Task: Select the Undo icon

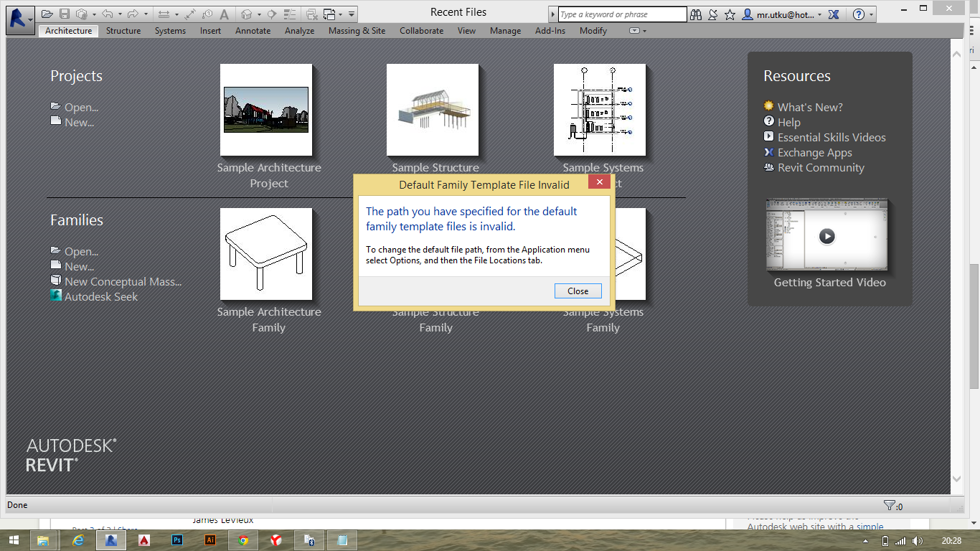Action: tap(108, 13)
